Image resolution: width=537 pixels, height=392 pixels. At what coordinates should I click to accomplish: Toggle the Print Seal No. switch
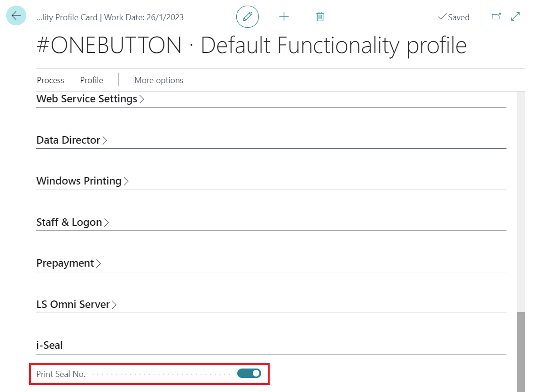pyautogui.click(x=249, y=374)
